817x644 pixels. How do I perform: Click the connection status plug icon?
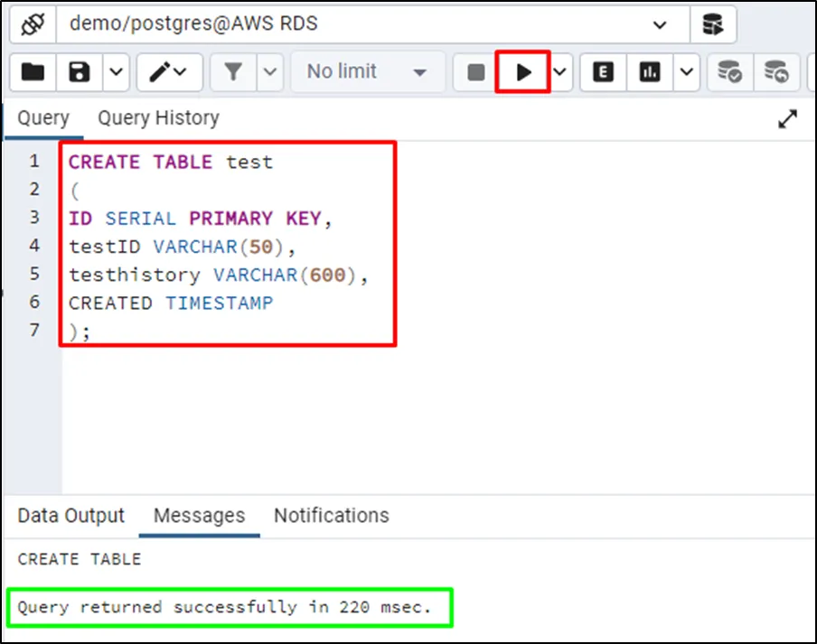pos(33,25)
